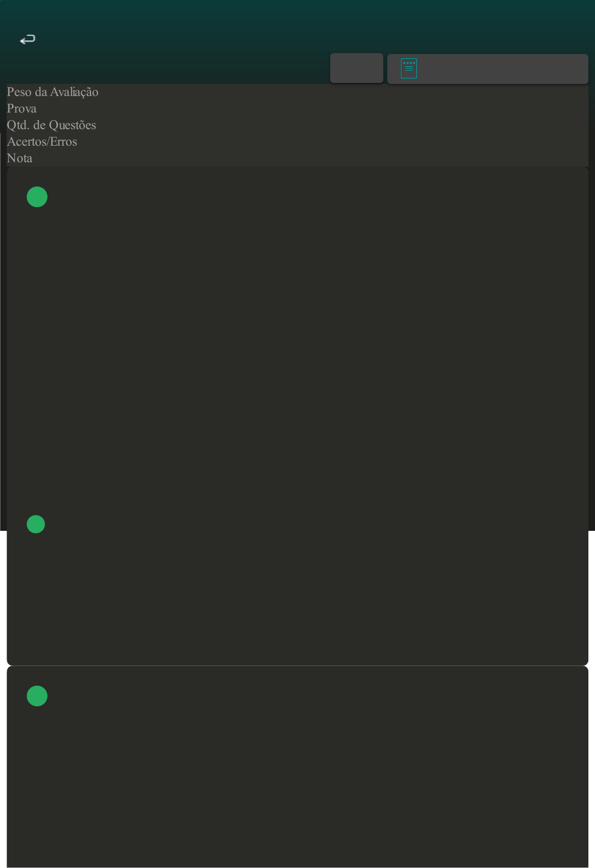Select the middle green status dot

(x=36, y=524)
